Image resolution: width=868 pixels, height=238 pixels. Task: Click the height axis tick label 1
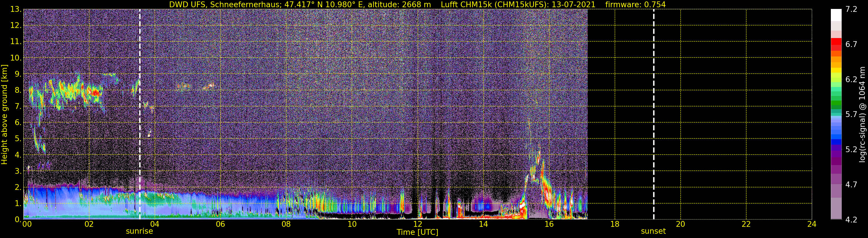pos(18,203)
